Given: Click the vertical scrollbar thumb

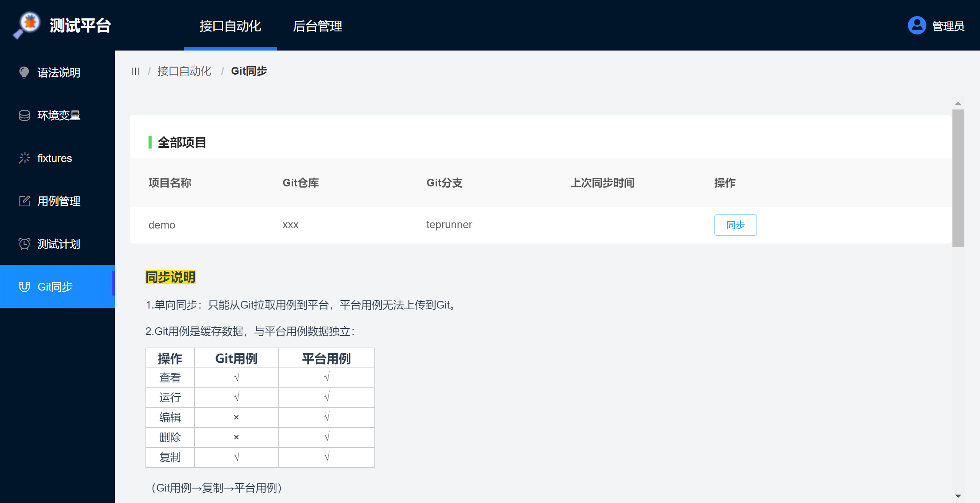Looking at the screenshot, I should click(x=958, y=178).
